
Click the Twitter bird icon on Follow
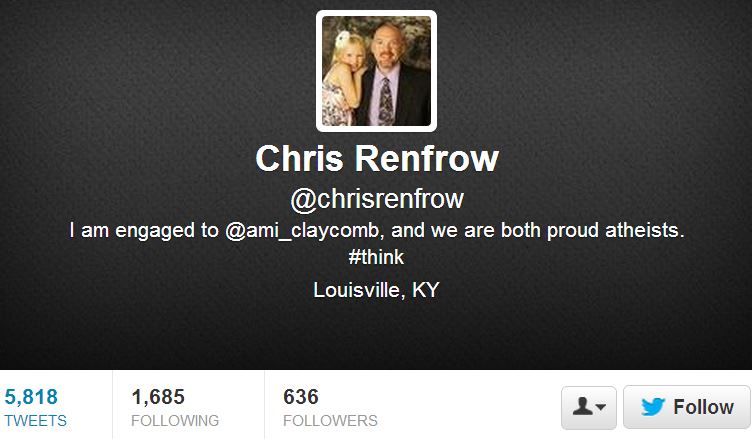pos(653,407)
